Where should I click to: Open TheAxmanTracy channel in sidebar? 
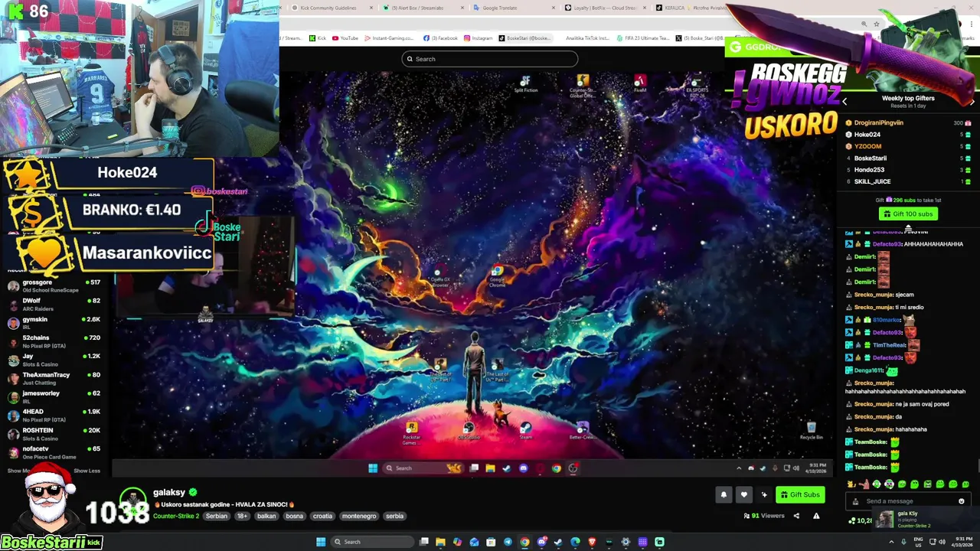tap(54, 378)
